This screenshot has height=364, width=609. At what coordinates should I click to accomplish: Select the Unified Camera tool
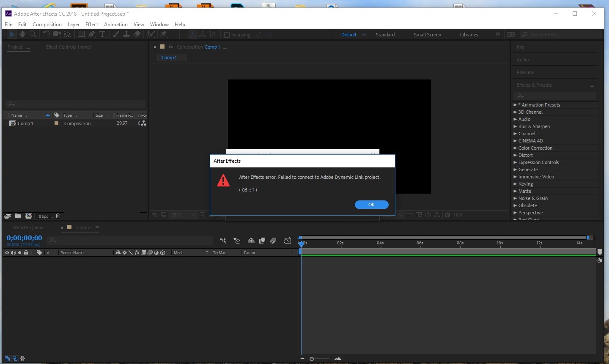tap(57, 34)
